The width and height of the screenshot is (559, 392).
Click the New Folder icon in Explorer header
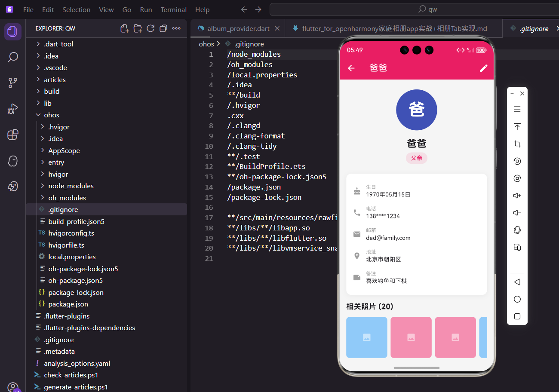[138, 28]
